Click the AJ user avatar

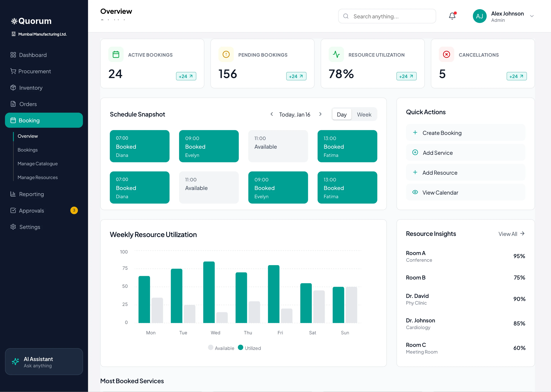point(480,16)
